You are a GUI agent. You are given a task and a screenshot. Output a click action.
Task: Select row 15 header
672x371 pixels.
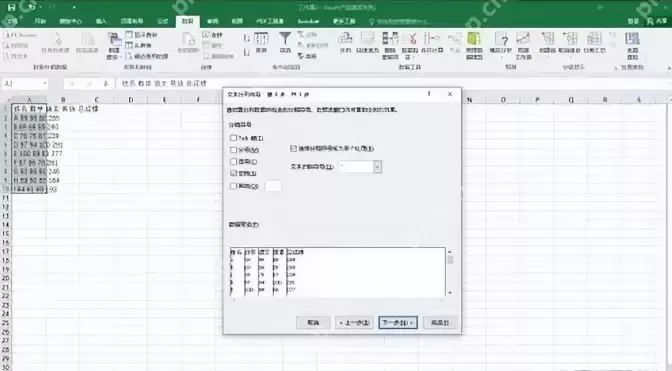pos(6,233)
